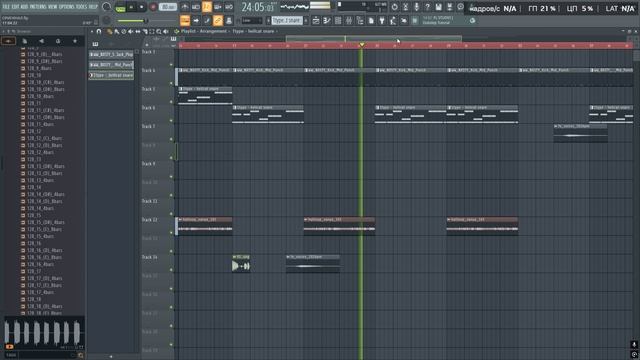Select browser starred favorites tab icon

point(75,41)
